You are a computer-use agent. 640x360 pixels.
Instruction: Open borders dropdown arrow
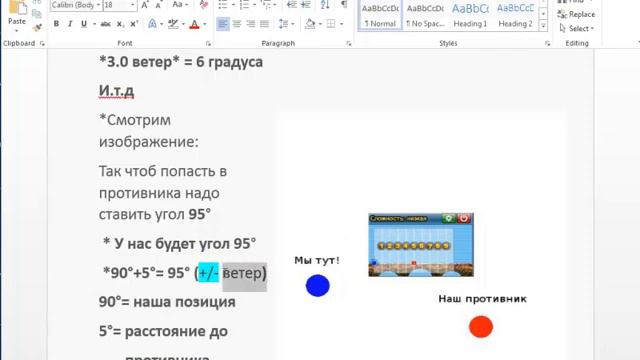coord(341,24)
